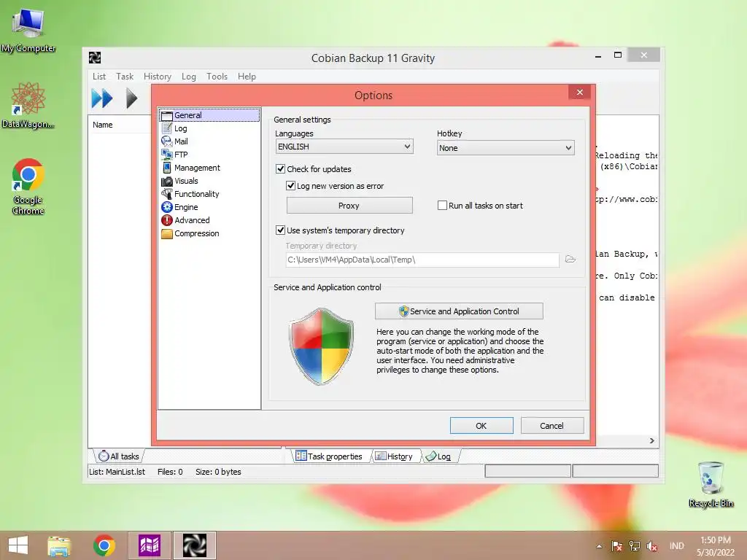Image resolution: width=747 pixels, height=560 pixels.
Task: Run all tasks with double-arrow icon
Action: (102, 98)
